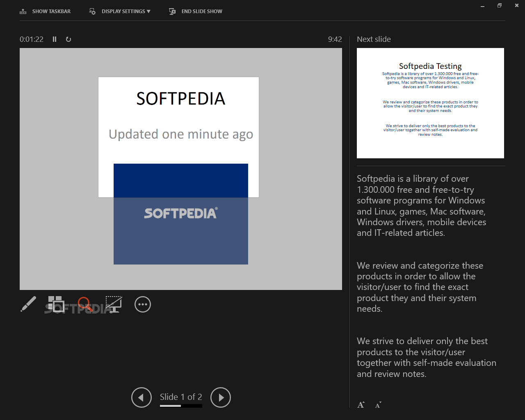The image size is (525, 420).
Task: Open more slide show options ellipsis
Action: coord(143,304)
